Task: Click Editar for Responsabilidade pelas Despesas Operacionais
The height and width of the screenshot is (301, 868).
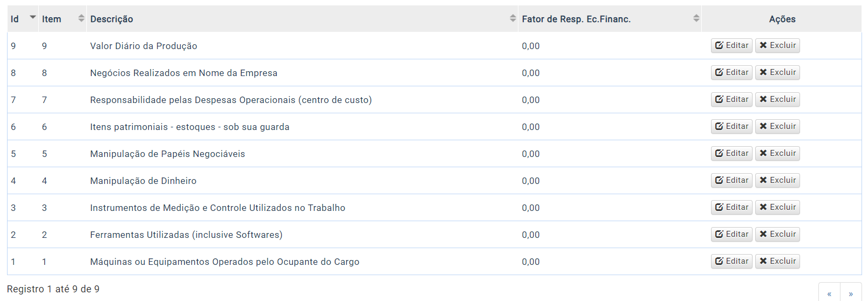Action: (x=732, y=99)
